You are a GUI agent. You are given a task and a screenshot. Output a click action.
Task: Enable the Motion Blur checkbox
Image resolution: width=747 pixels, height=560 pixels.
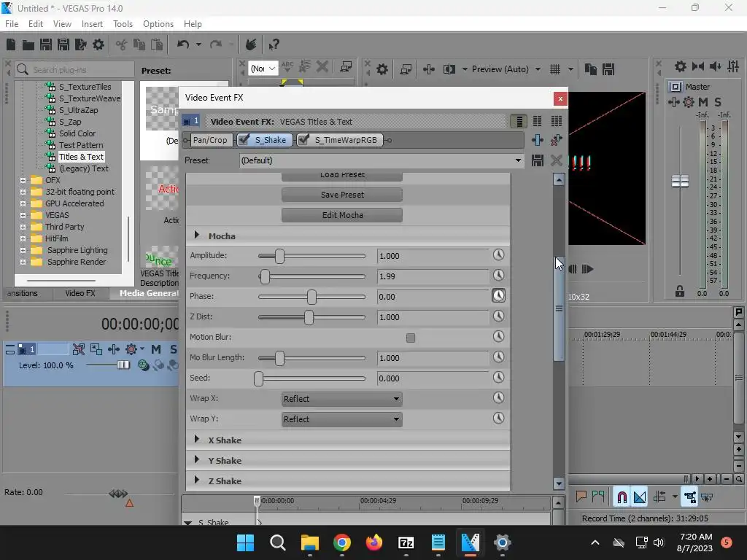tap(411, 338)
